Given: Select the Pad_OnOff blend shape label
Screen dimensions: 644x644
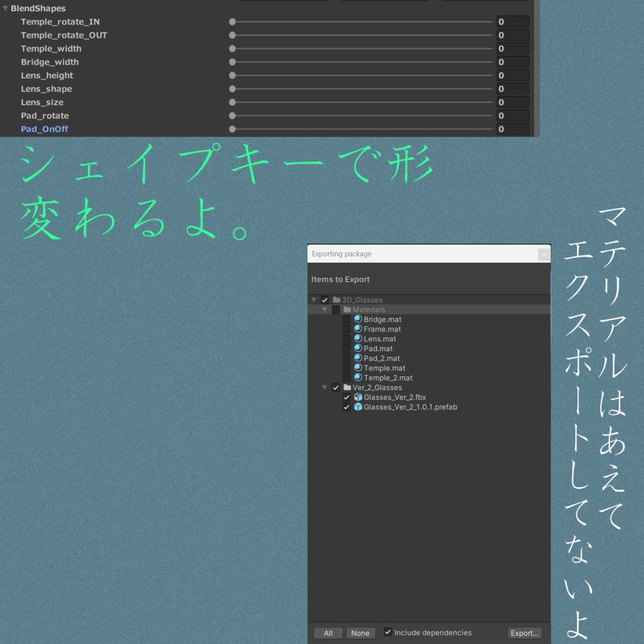Looking at the screenshot, I should [x=45, y=129].
